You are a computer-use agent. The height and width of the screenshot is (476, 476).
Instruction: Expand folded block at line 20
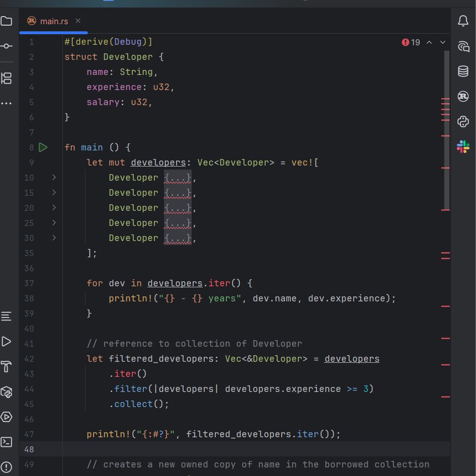[x=54, y=208]
